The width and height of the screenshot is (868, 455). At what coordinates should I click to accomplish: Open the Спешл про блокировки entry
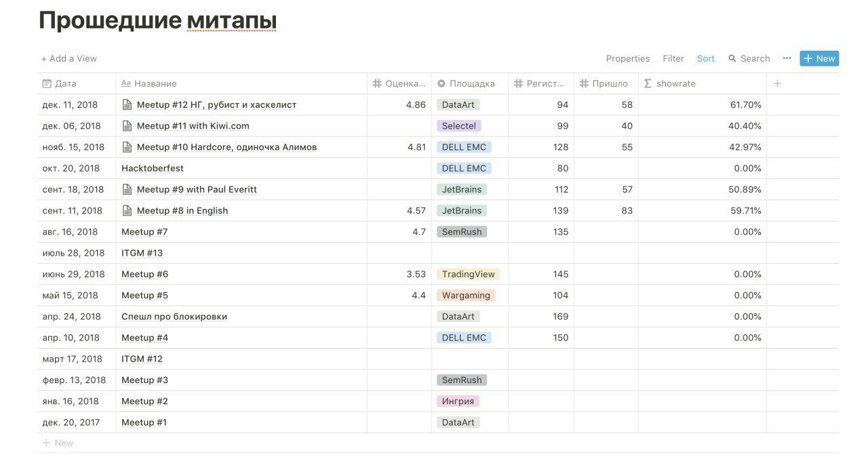click(x=174, y=316)
